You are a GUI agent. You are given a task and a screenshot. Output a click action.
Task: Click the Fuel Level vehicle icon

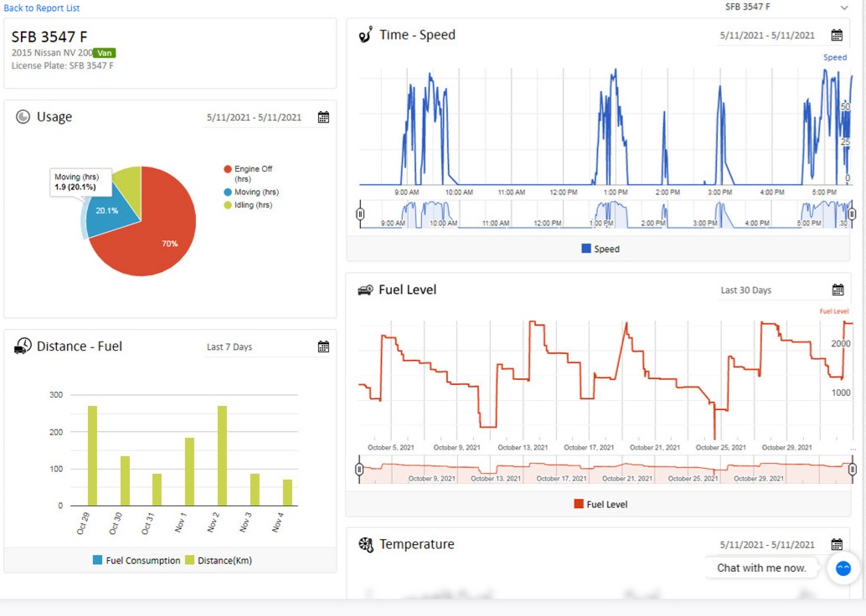tap(365, 290)
